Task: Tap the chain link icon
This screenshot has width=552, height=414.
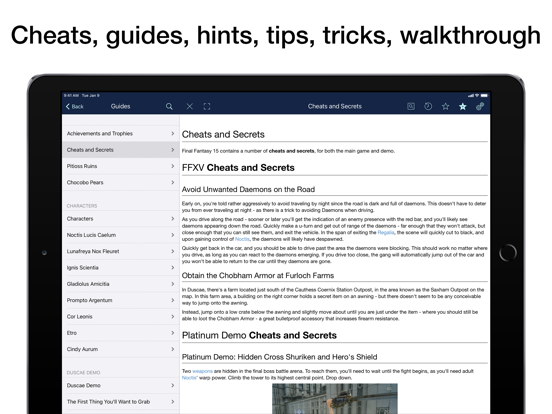Action: [x=480, y=106]
